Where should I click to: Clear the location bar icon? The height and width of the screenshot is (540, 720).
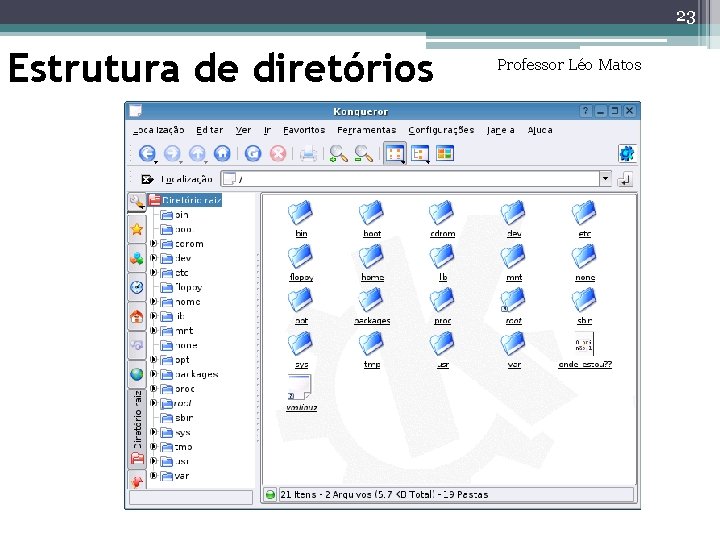[x=147, y=179]
